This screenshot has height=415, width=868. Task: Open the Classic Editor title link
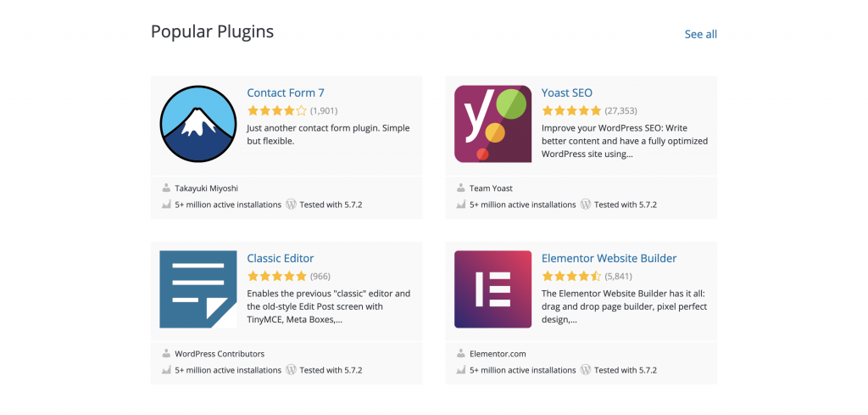pos(281,258)
